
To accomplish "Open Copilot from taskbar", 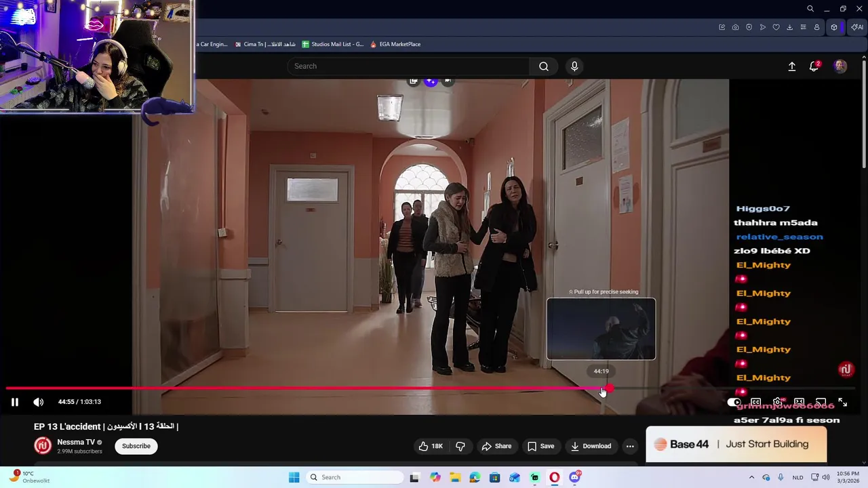I will (435, 477).
